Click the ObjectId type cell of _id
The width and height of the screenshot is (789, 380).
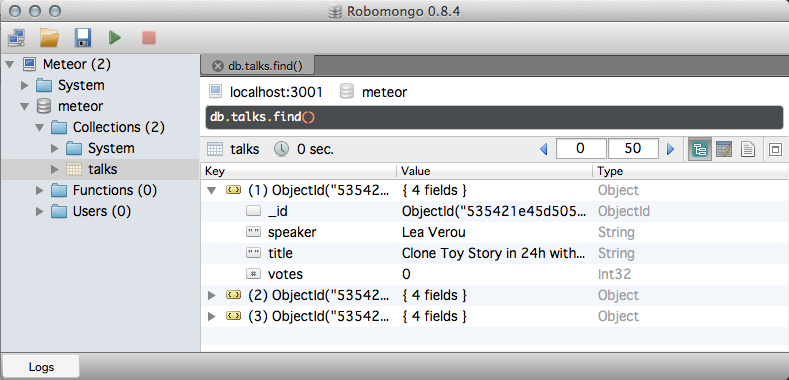point(623,211)
